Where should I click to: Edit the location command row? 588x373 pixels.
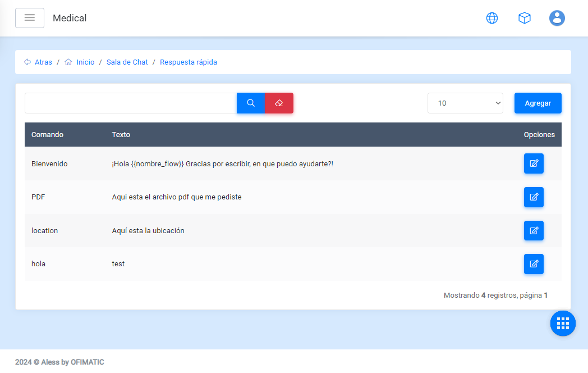pos(534,230)
